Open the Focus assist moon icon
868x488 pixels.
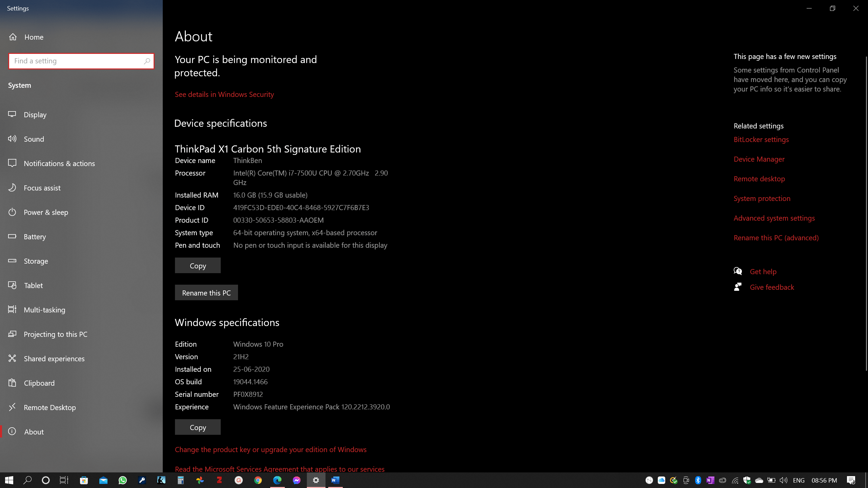coord(12,187)
